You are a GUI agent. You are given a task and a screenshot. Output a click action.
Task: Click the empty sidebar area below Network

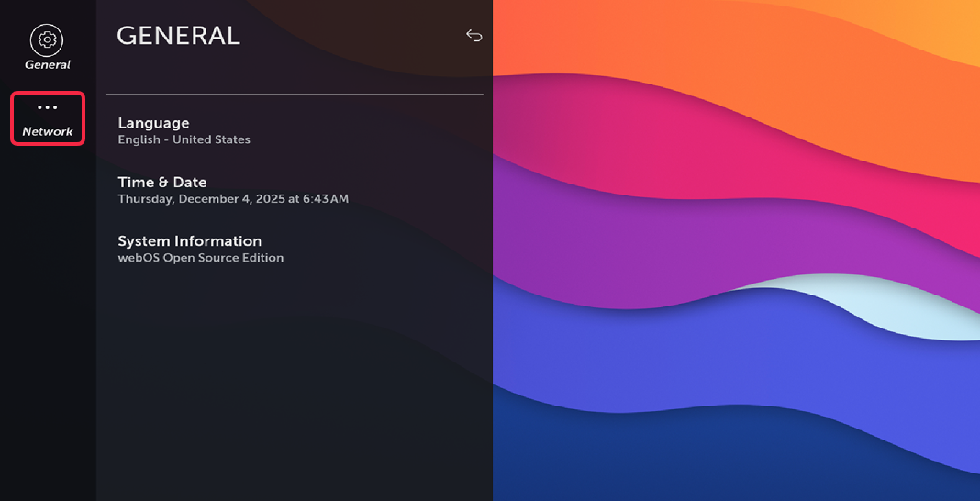(48, 321)
